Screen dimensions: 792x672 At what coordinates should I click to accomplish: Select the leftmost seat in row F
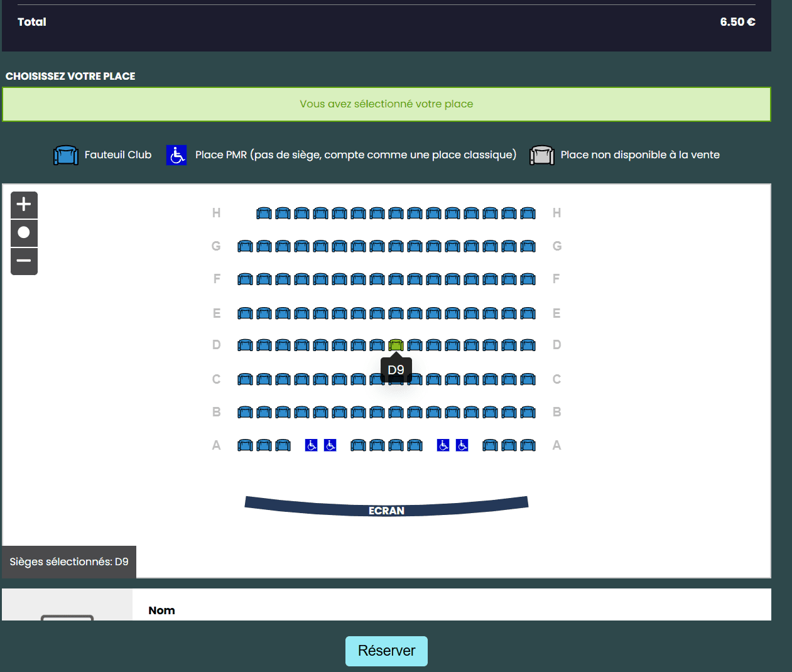point(245,279)
